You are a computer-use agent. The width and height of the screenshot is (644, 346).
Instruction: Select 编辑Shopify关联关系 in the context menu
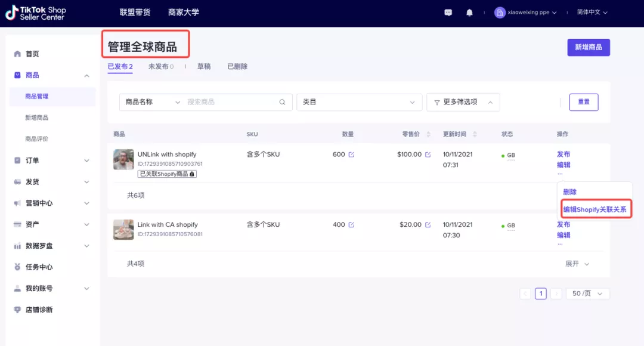(595, 209)
